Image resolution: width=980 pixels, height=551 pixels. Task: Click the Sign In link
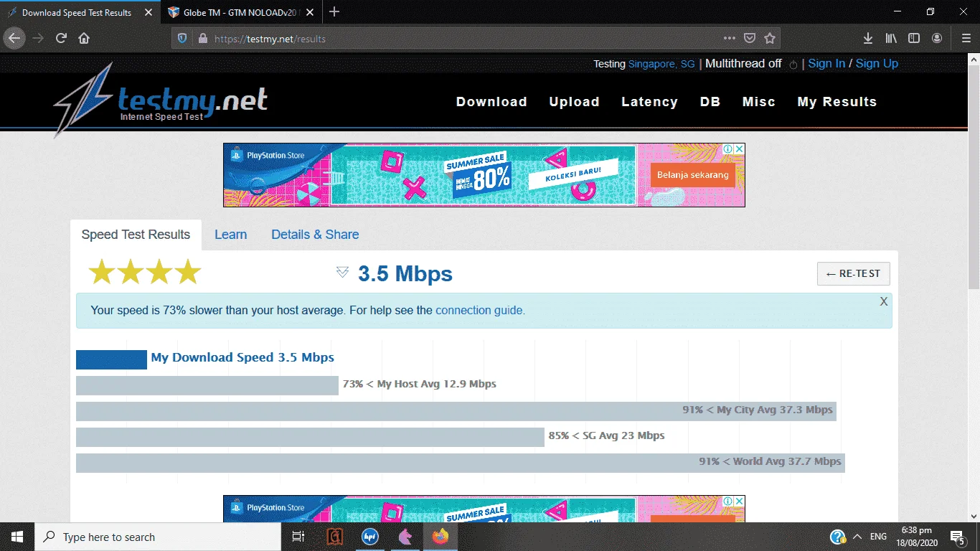point(826,63)
